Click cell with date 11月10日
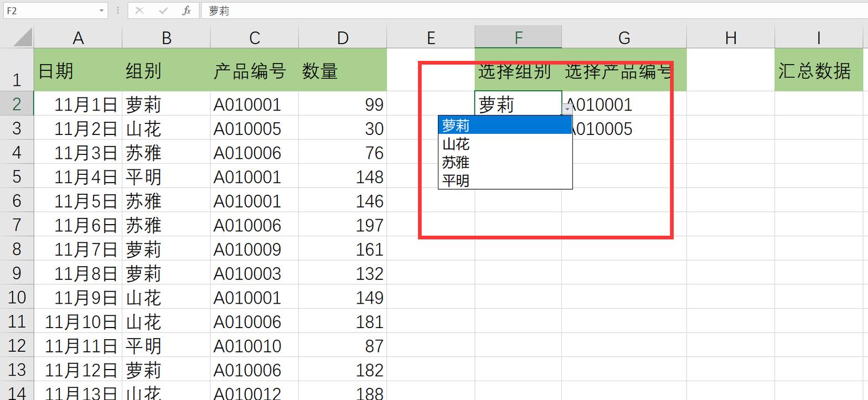The height and width of the screenshot is (400, 868). 78,321
